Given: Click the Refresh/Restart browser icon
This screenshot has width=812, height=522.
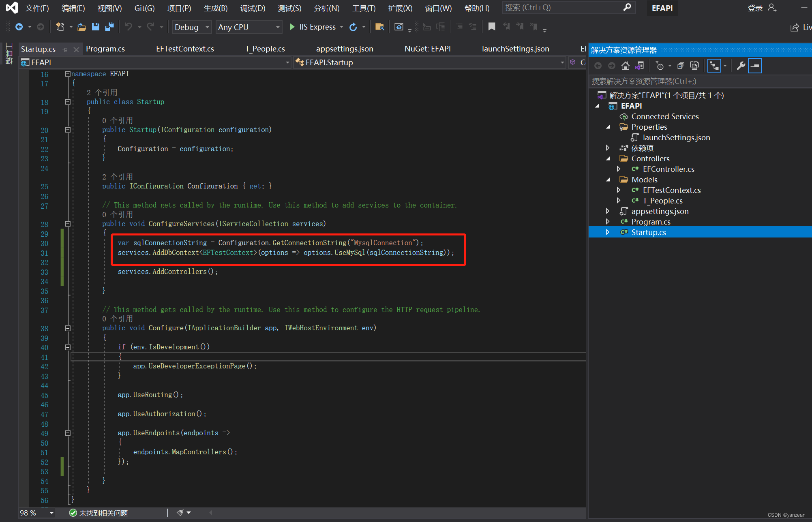Looking at the screenshot, I should (x=353, y=27).
